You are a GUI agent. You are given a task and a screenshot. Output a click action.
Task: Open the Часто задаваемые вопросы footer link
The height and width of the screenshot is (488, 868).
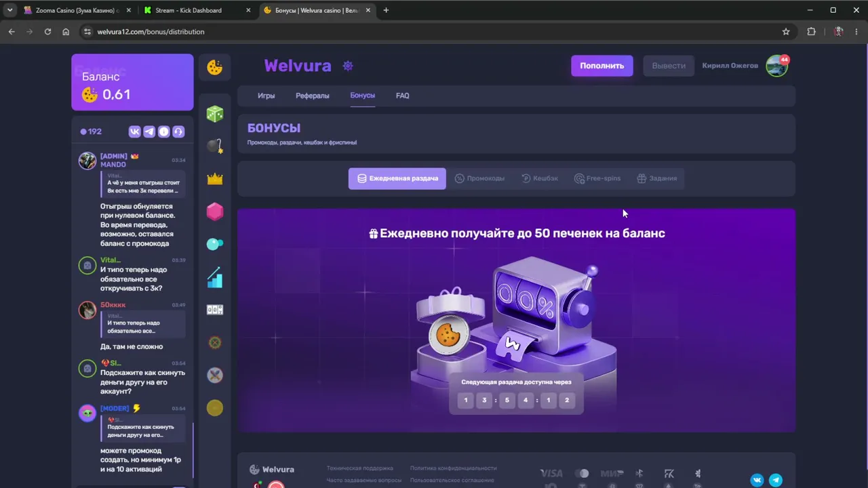364,480
